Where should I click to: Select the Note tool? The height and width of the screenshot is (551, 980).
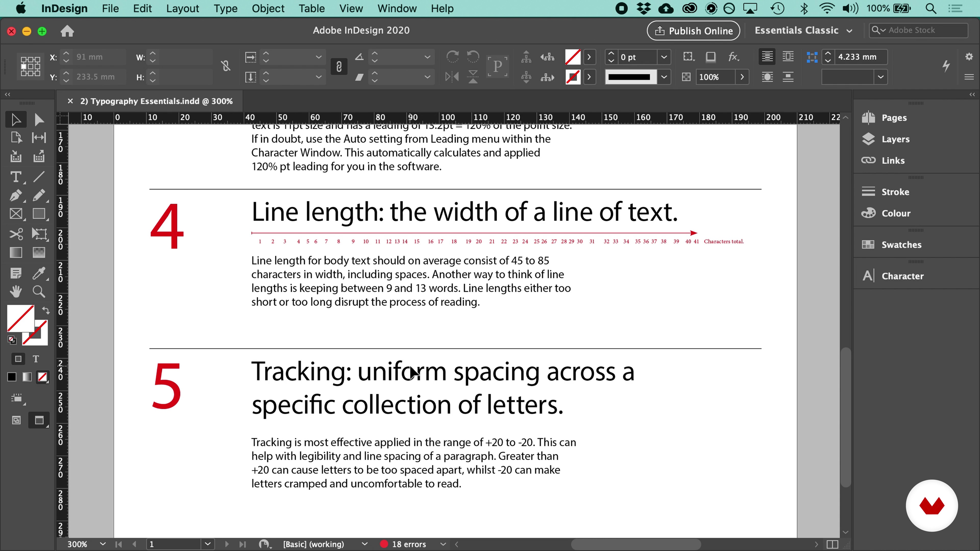click(x=16, y=273)
